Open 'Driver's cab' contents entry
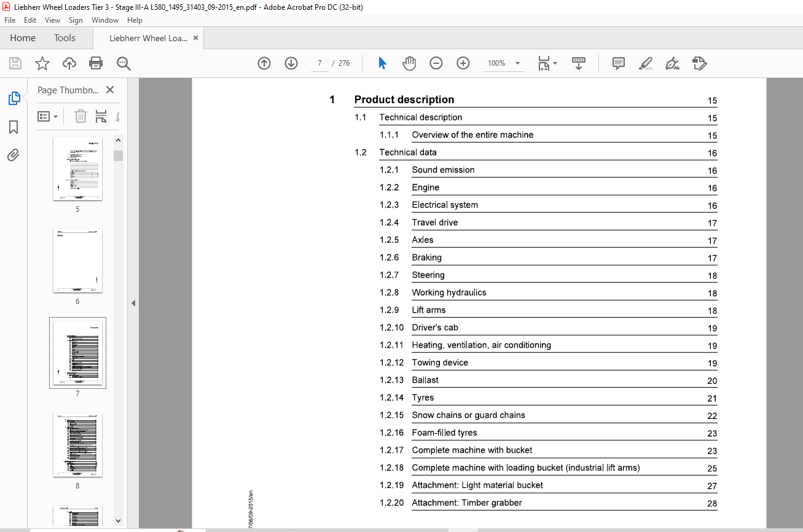This screenshot has width=803, height=532. coord(435,327)
